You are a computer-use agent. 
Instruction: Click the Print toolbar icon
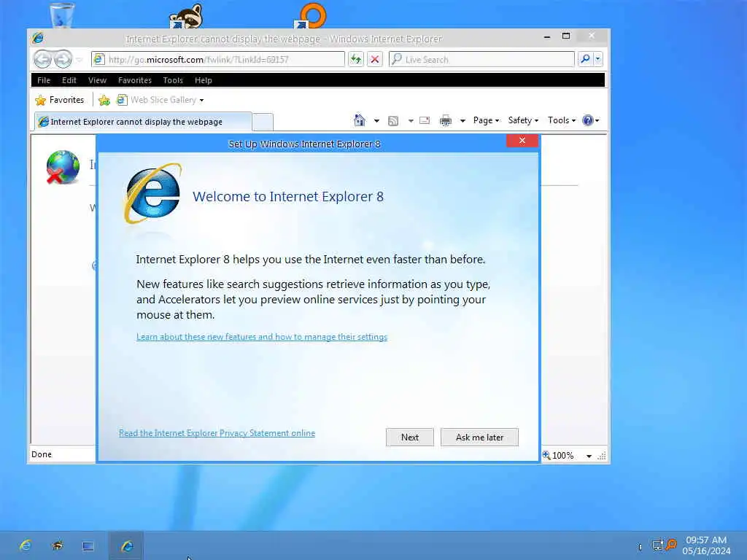pos(446,120)
